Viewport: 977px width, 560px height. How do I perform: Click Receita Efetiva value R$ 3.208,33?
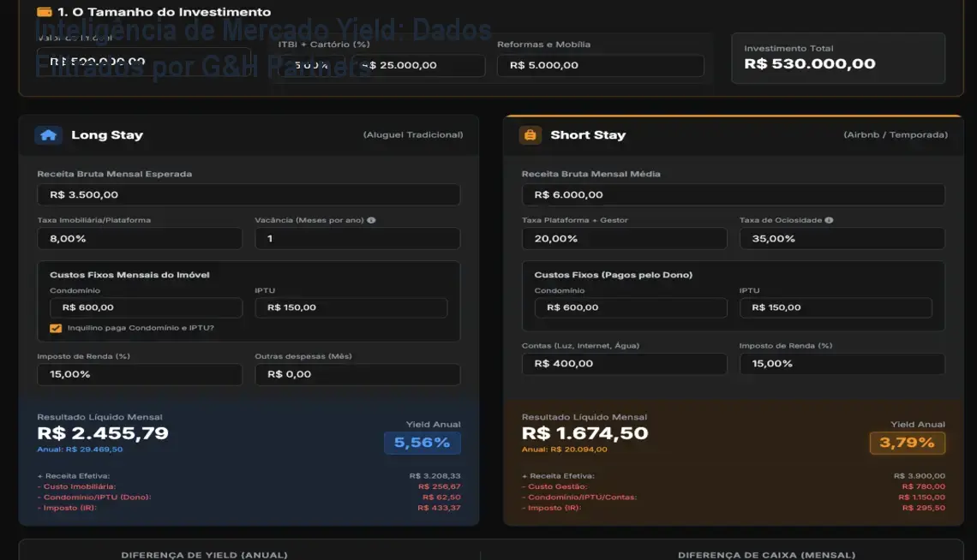435,476
